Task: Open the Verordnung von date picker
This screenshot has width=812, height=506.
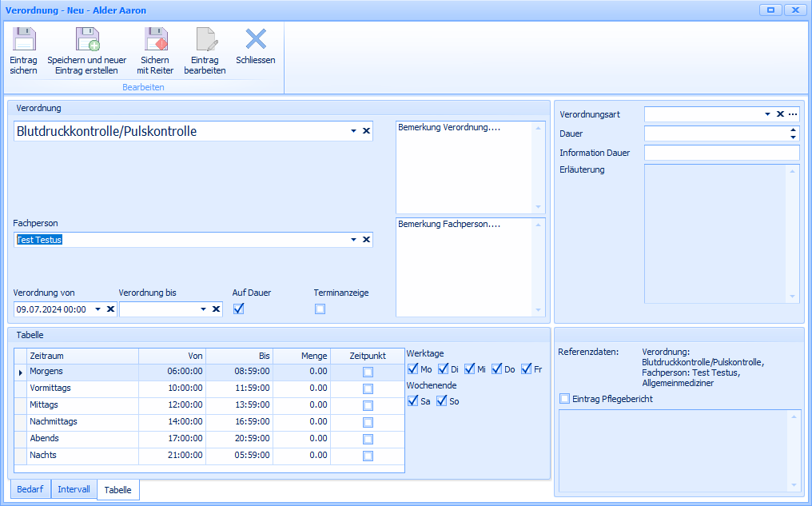Action: pyautogui.click(x=98, y=309)
